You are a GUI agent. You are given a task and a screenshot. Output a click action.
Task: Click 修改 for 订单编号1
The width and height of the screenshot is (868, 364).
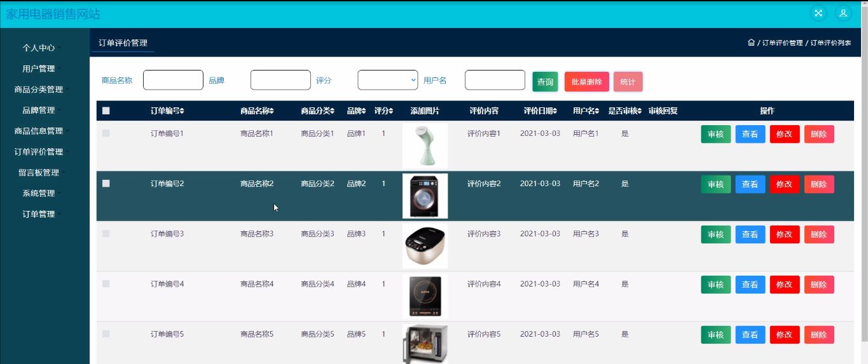[x=785, y=134]
